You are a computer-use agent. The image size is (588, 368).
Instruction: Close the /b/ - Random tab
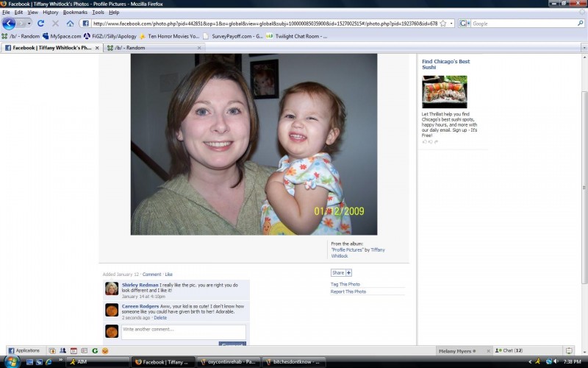click(199, 48)
